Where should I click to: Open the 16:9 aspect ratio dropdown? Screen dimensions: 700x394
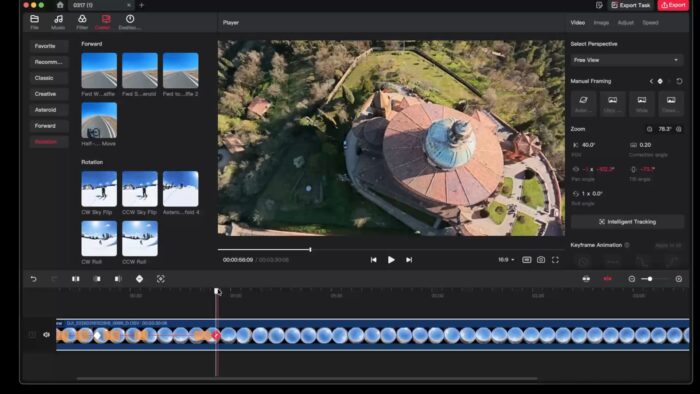506,260
